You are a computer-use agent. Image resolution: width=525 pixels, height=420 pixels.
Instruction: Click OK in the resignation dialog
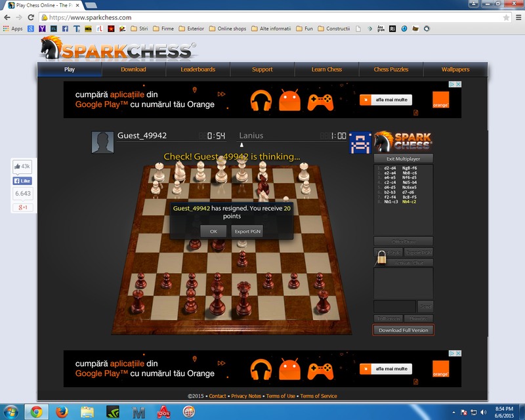[x=213, y=232]
